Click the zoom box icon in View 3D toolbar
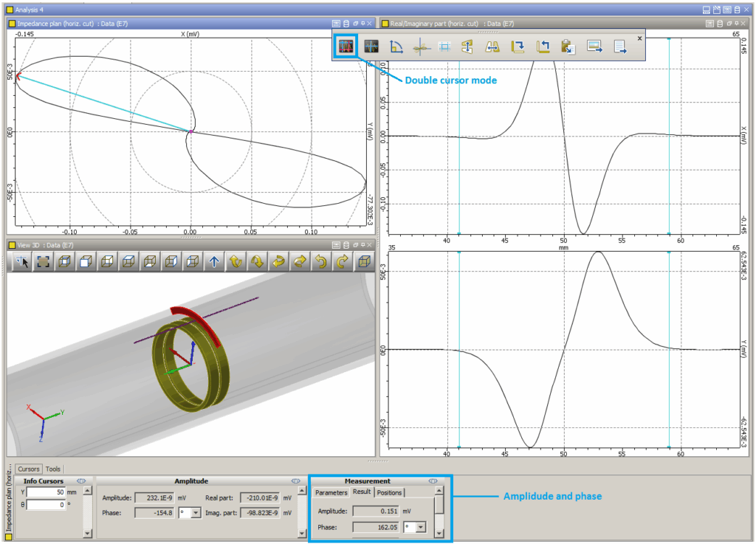Viewport: 756px width, 544px height. point(43,262)
